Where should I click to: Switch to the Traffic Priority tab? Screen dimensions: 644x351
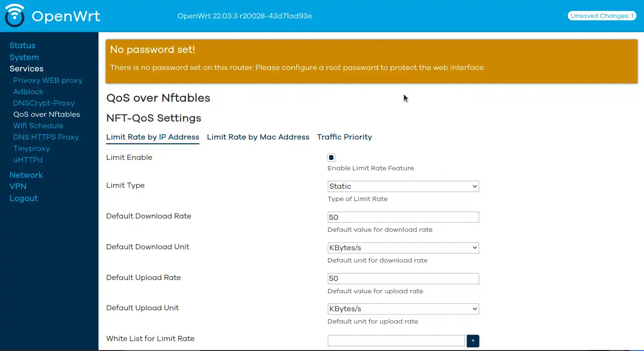[x=344, y=137]
